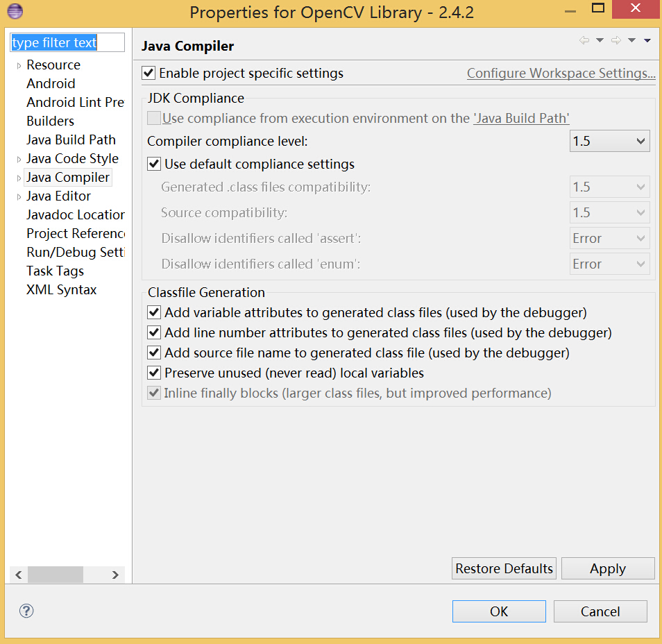Click the Restore Defaults button
This screenshot has height=644, width=662.
point(504,568)
